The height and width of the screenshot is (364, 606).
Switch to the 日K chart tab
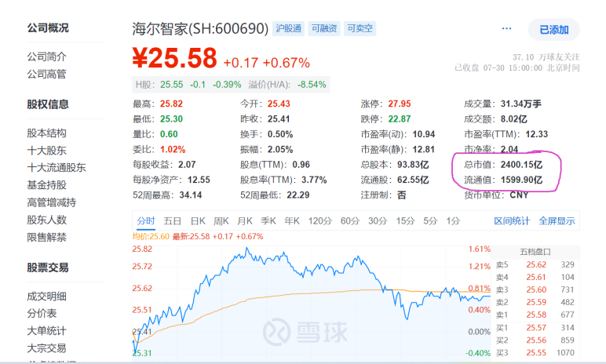coord(198,221)
